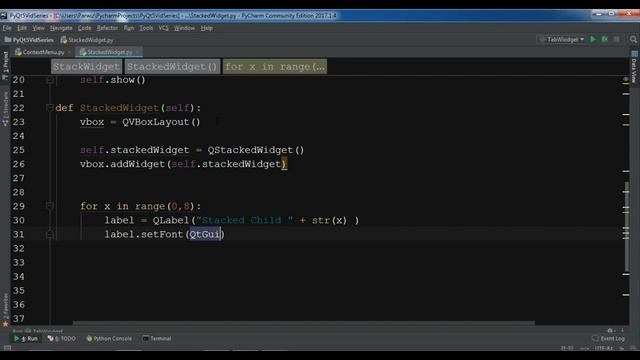Open the Data View side panel
Image resolution: width=640 pixels, height=360 pixels.
pyautogui.click(x=634, y=67)
